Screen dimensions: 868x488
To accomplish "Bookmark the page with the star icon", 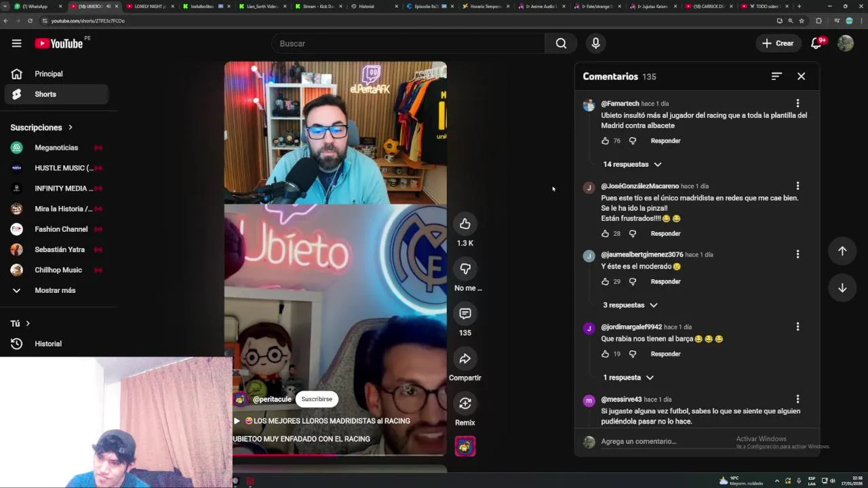I will coord(802,21).
